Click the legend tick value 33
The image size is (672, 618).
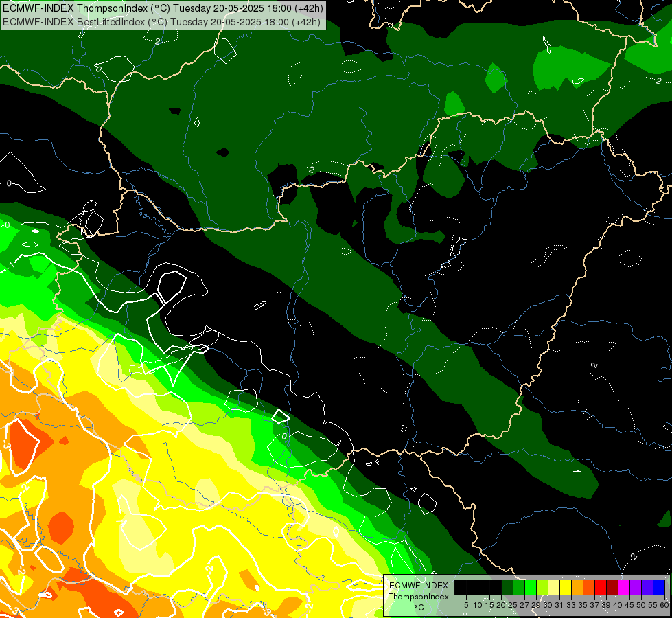point(571,605)
